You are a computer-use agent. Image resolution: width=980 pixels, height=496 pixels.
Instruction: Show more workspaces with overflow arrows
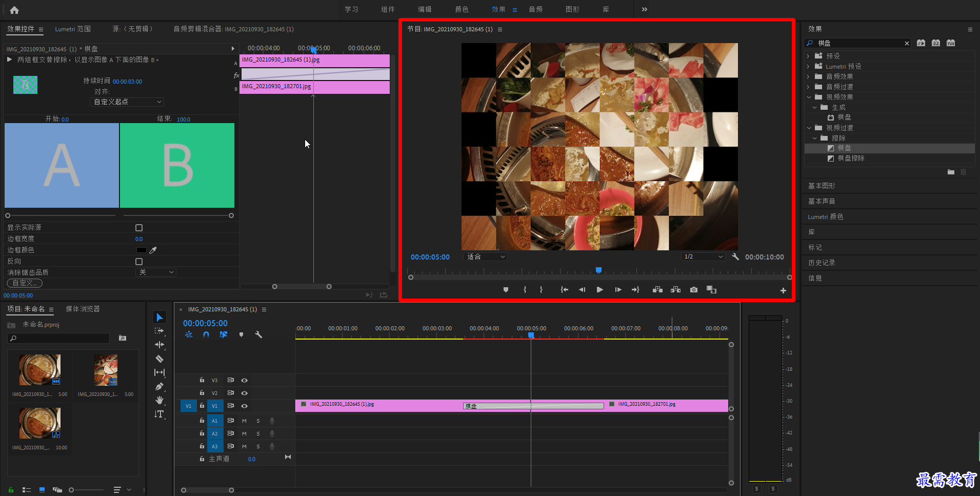click(x=644, y=9)
